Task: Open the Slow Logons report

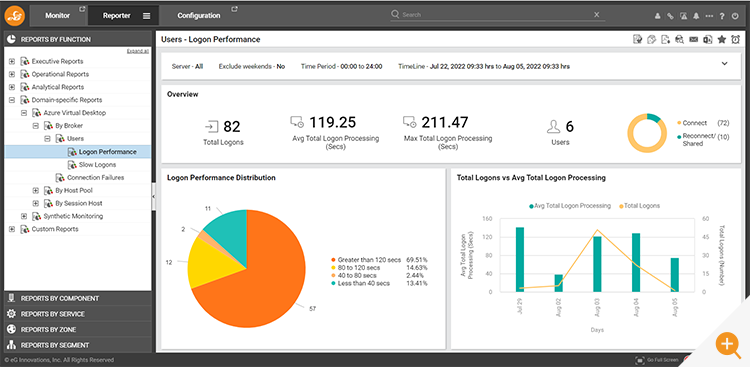Action: (x=98, y=165)
